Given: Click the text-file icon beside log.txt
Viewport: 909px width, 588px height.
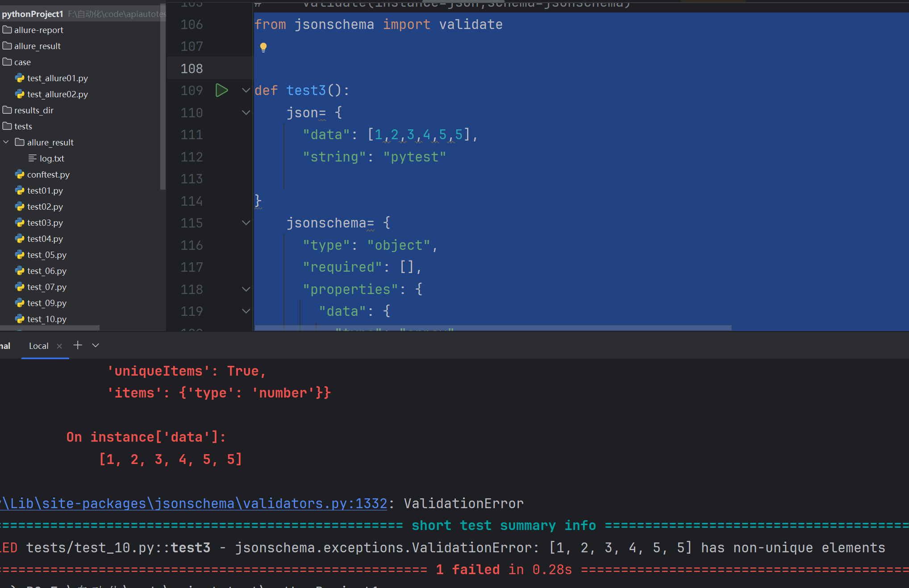Looking at the screenshot, I should pos(33,158).
